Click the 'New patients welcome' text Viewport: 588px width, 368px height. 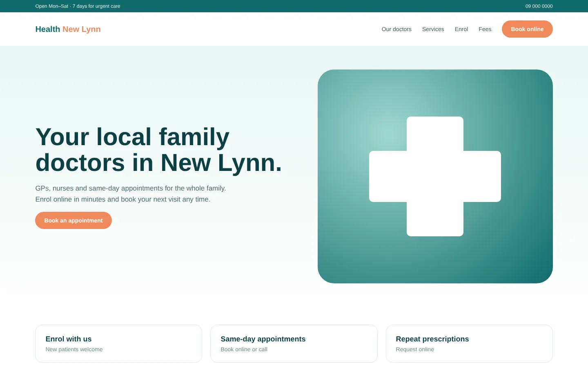point(74,349)
